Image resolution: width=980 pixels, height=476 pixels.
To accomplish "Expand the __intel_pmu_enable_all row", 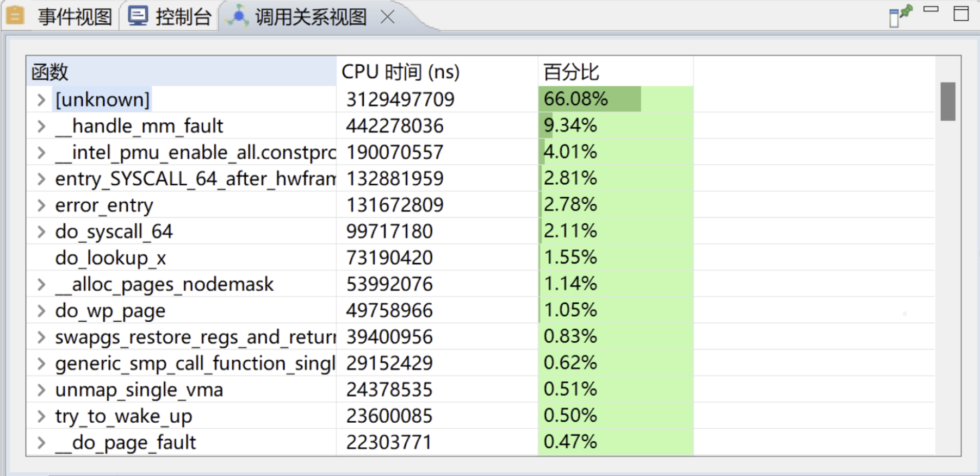I will point(41,152).
